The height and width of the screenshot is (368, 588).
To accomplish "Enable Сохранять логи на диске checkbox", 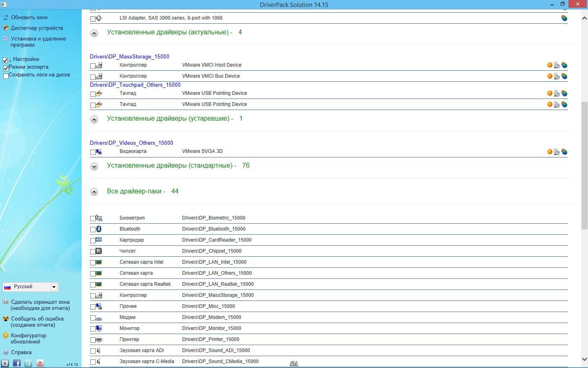I will (x=5, y=76).
